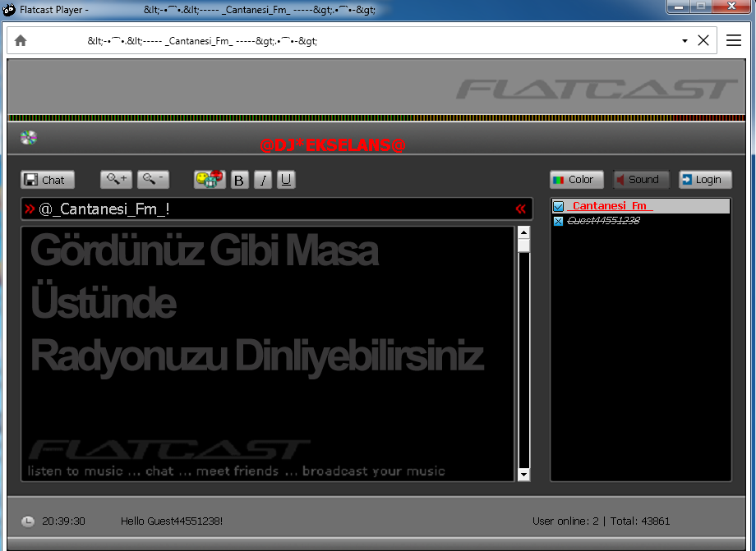Select the Bold formatting icon

coord(239,180)
